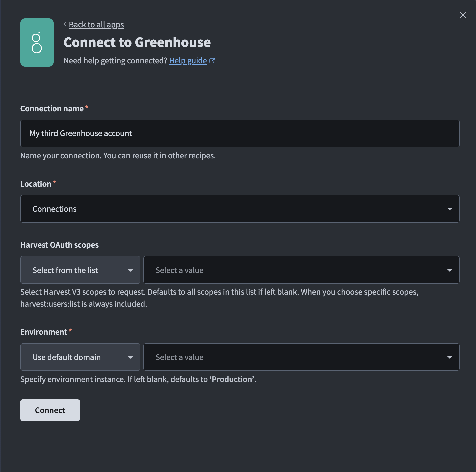Click the 'Connection name' field label
Viewport: 476px width, 472px height.
tap(52, 109)
